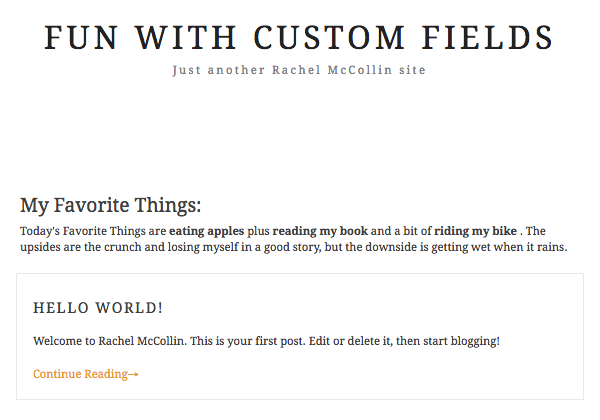Click the bold text riding my bike
The width and height of the screenshot is (600, 420).
tap(477, 231)
